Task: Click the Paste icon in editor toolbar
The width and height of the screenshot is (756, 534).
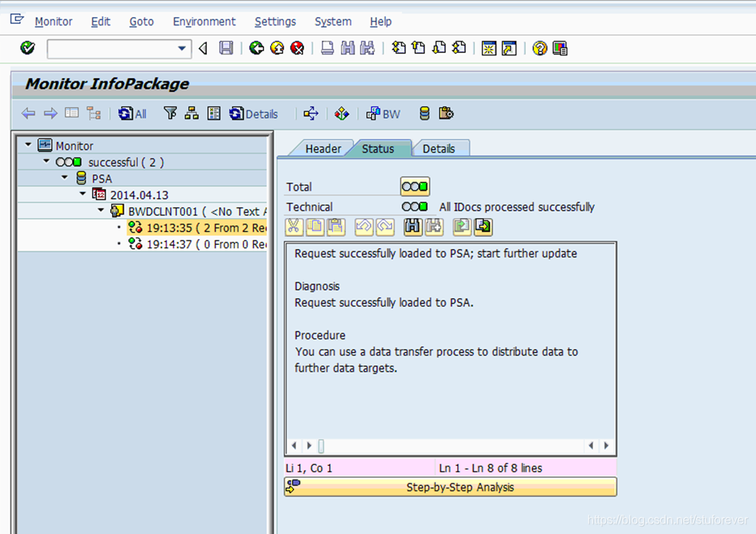Action: tap(337, 227)
